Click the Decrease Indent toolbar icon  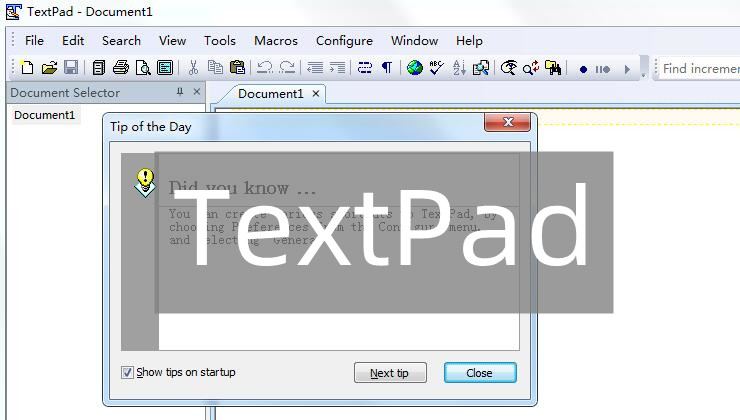pos(315,68)
